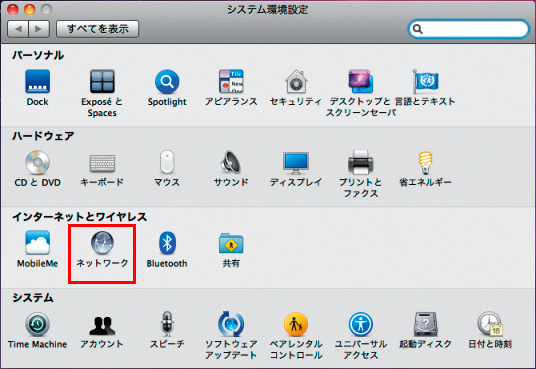536x369 pixels.
Task: Go forward with the right arrow button
Action: 39,29
